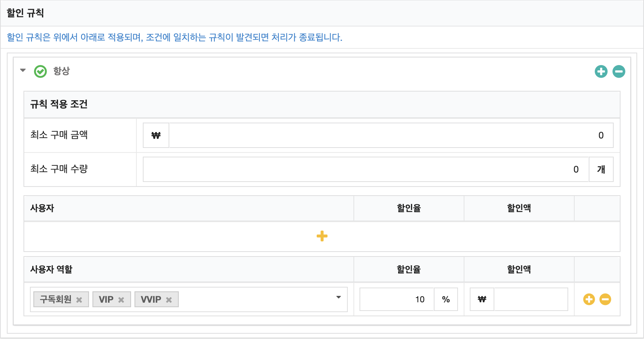
Task: Click the 할인율 percent input showing 10
Action: [x=397, y=299]
